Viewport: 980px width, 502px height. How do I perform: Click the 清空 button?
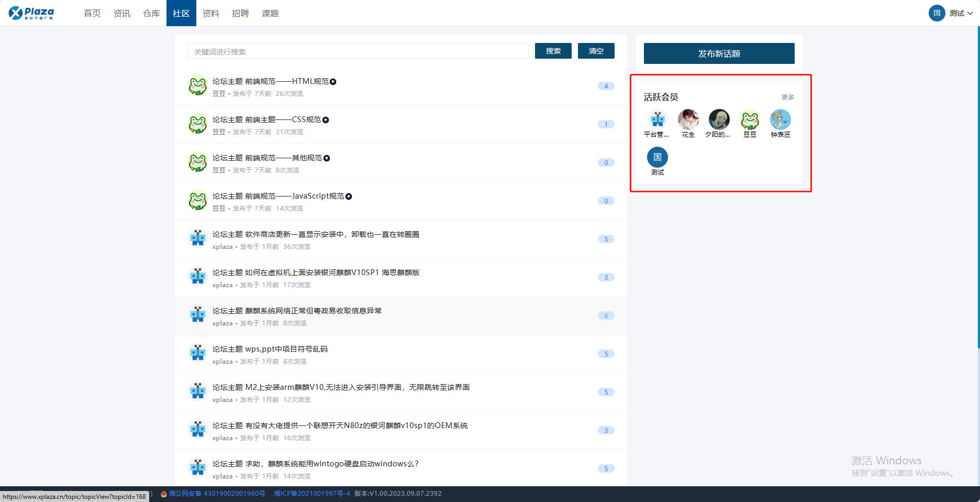tap(596, 51)
